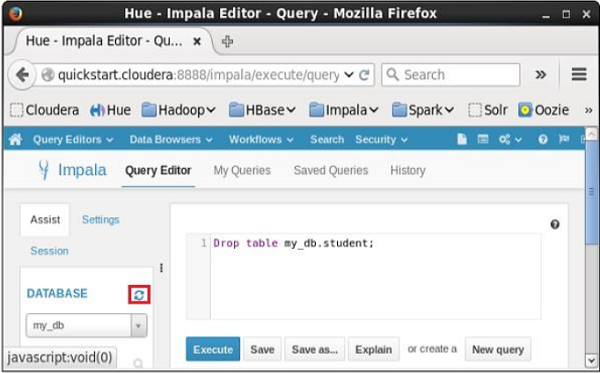Viewport: 600px width, 373px height.
Task: Click the help question mark in Hue navbar
Action: tap(543, 140)
